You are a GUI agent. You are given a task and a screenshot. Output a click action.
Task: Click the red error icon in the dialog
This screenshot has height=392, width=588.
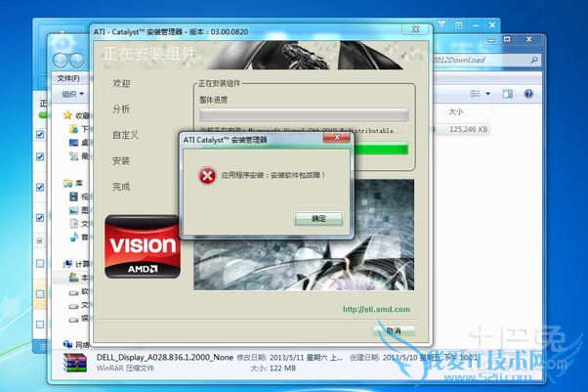tap(207, 176)
